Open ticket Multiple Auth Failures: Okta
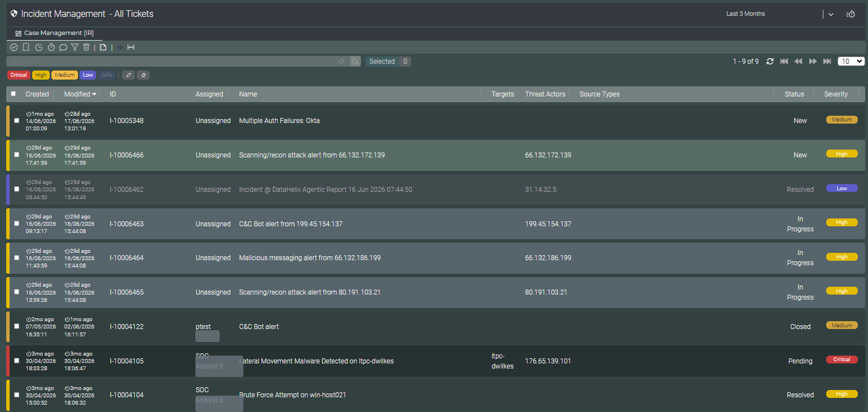The height and width of the screenshot is (412, 868). tap(279, 121)
